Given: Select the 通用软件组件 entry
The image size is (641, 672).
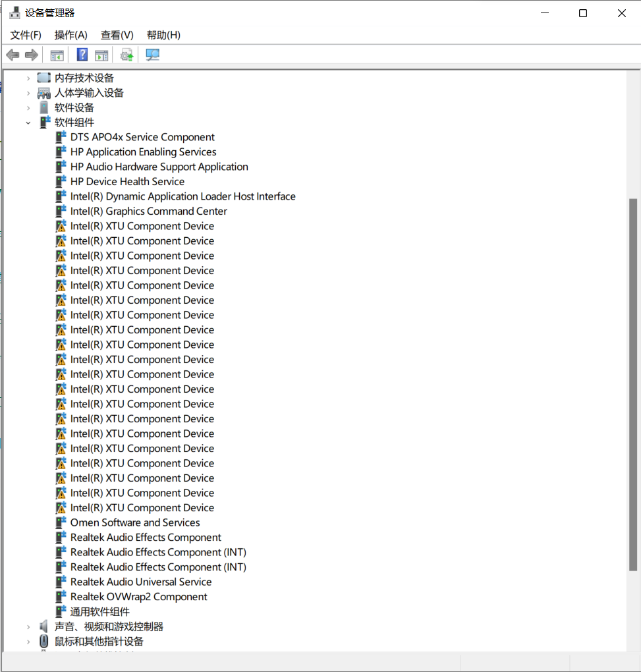Looking at the screenshot, I should (x=99, y=611).
